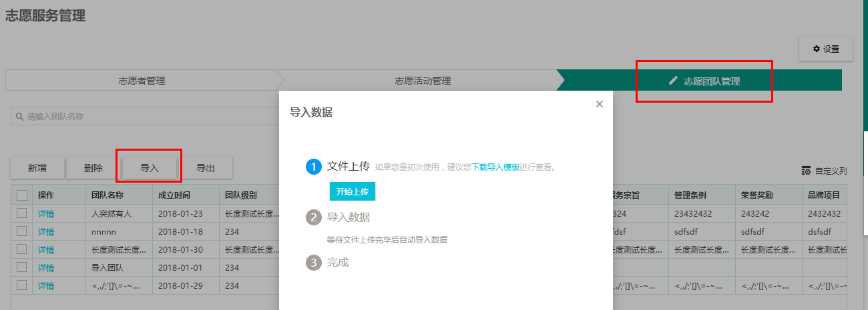This screenshot has height=310, width=868.
Task: Click step 1 circle for 文件上传
Action: (314, 167)
